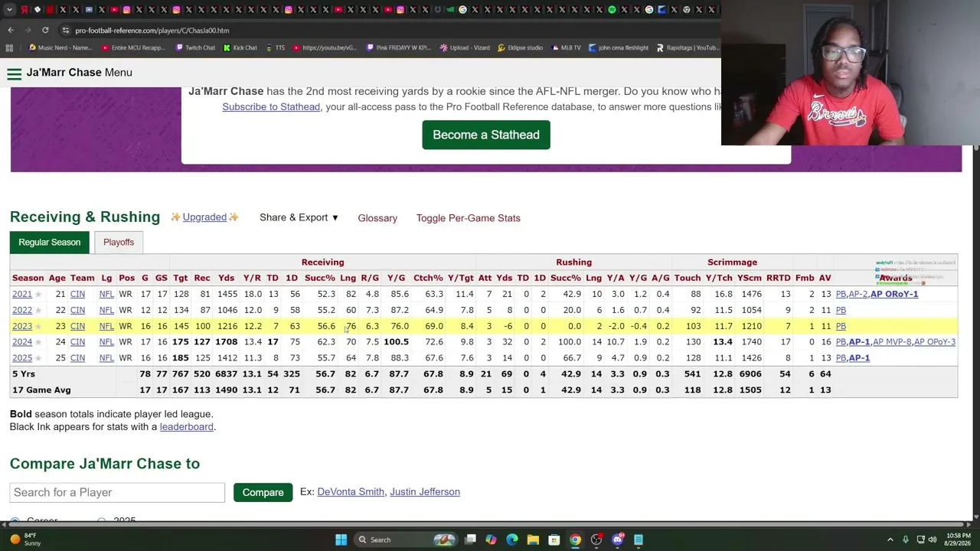The image size is (980, 551).
Task: Open the CIN team link in 2022 row
Action: [77, 310]
